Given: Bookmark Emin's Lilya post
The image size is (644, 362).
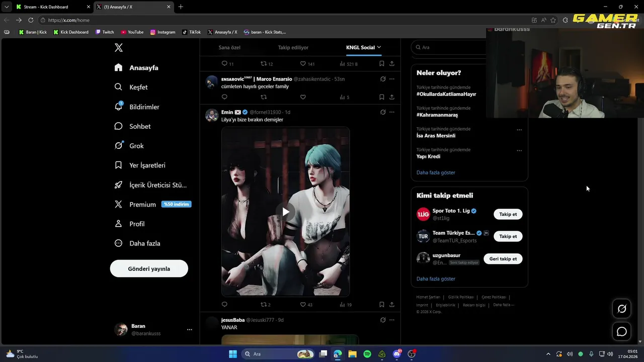Looking at the screenshot, I should [x=382, y=305].
